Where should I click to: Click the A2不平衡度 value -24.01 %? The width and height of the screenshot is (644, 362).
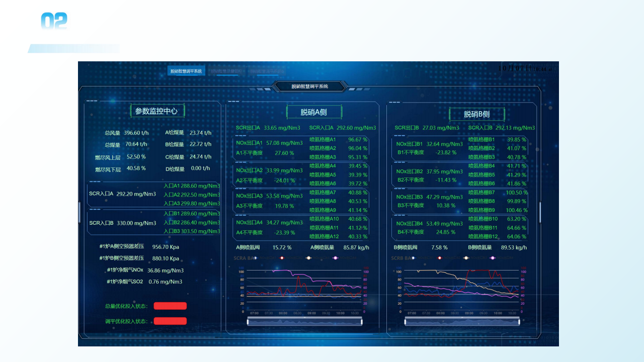[x=284, y=180]
